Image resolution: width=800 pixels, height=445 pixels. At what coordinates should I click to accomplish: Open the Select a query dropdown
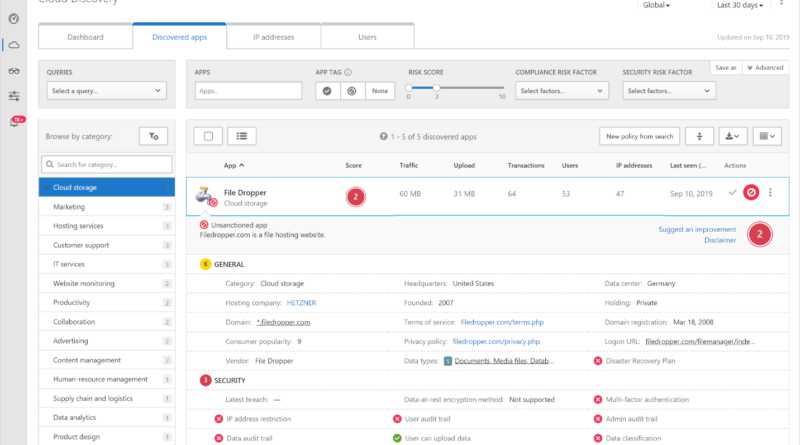click(x=107, y=91)
